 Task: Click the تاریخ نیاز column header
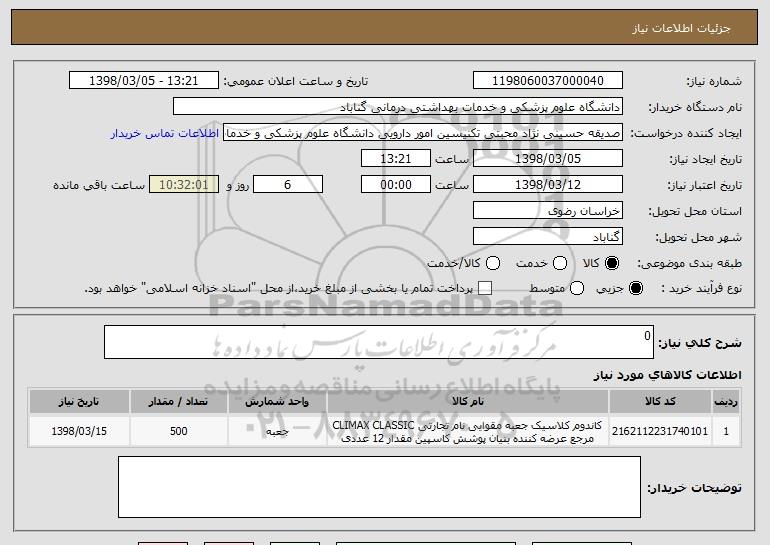tap(79, 402)
